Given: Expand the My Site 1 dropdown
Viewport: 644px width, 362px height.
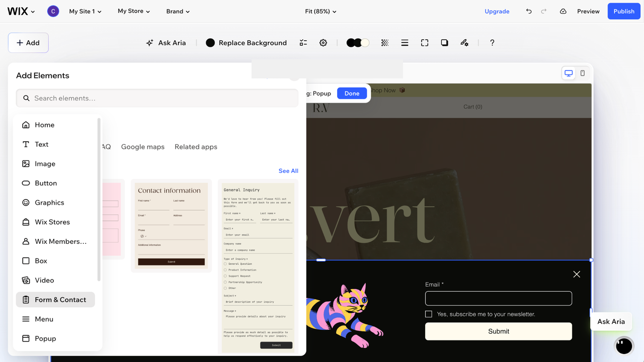Looking at the screenshot, I should 85,11.
